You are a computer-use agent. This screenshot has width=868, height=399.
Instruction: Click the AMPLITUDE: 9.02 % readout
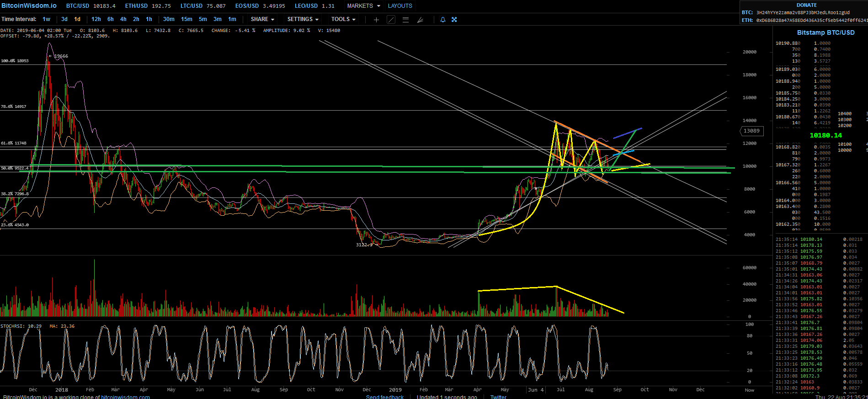pyautogui.click(x=287, y=31)
